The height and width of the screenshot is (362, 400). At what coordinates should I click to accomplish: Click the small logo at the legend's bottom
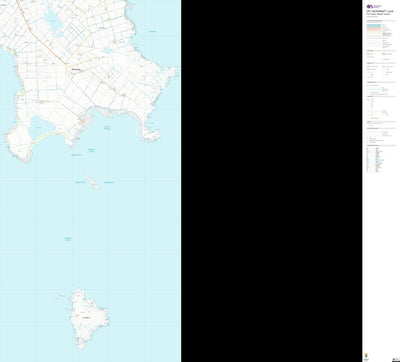pos(366,356)
